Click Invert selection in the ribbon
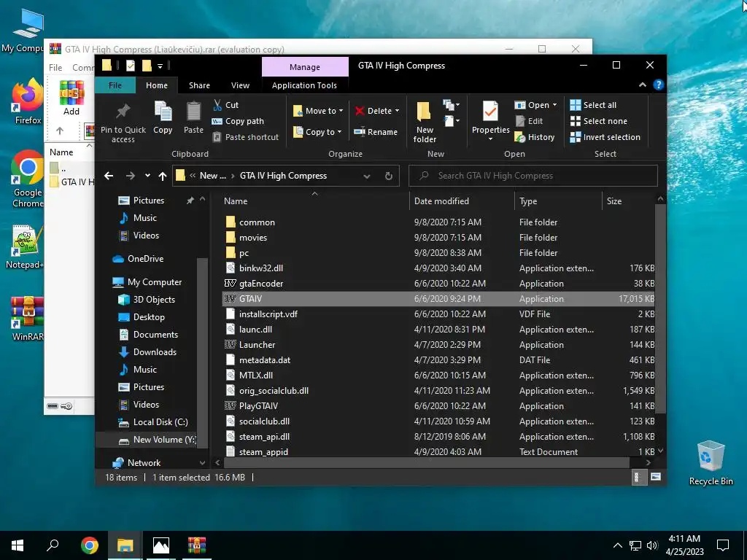The height and width of the screenshot is (560, 747). (x=605, y=137)
